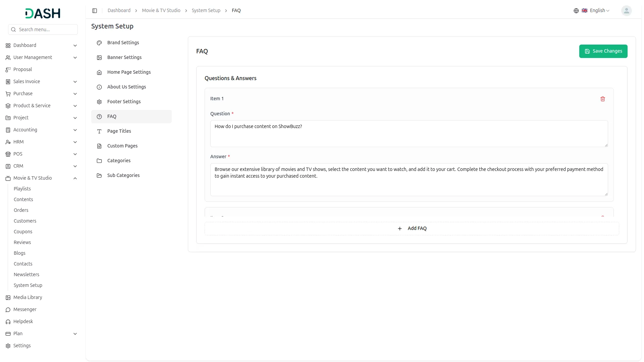This screenshot has width=644, height=362.
Task: Open Playlists under Movie & TV Studio
Action: point(22,189)
